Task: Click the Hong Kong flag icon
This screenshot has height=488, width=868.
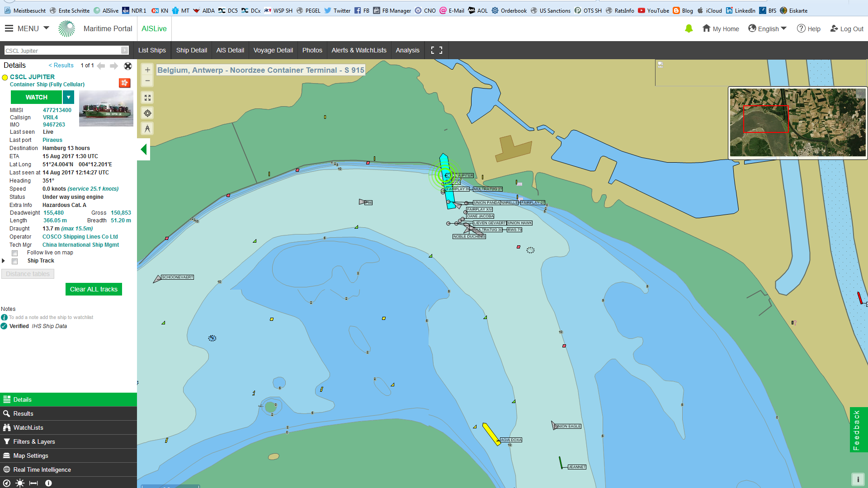Action: click(x=125, y=83)
